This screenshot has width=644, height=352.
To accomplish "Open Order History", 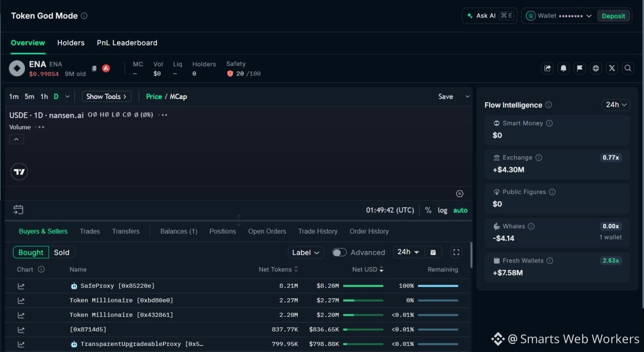I will point(369,231).
